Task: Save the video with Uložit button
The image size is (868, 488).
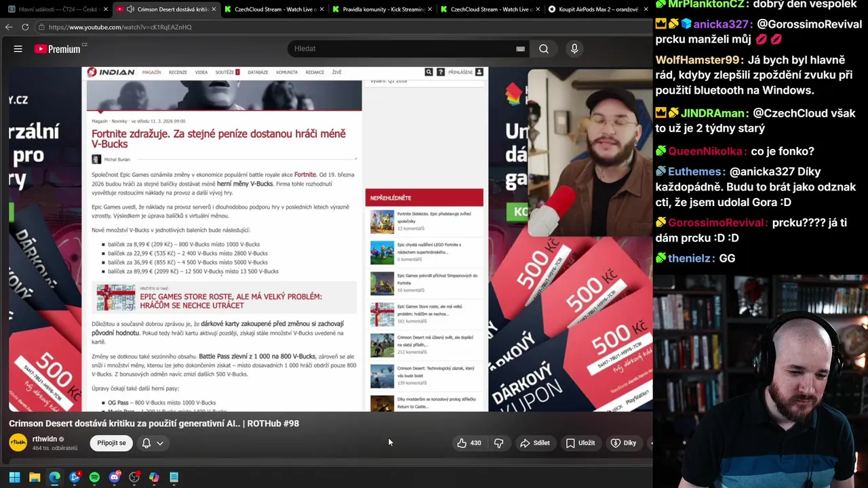Action: pos(580,443)
